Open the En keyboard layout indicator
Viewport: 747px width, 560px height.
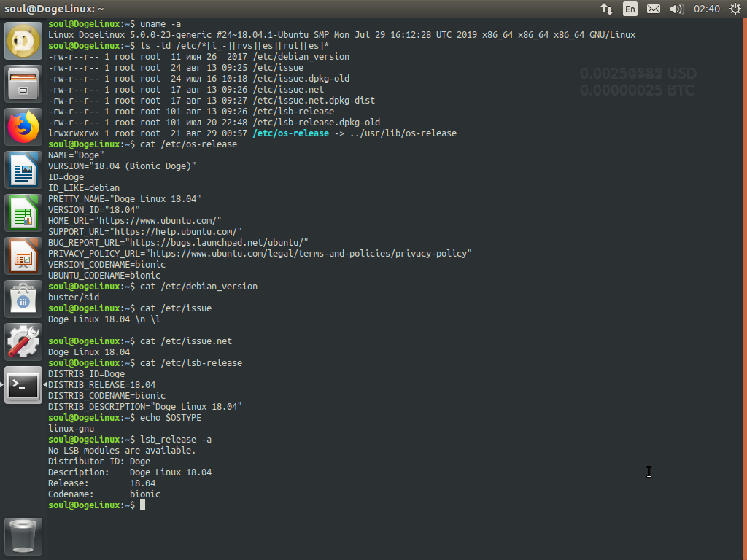coord(630,9)
